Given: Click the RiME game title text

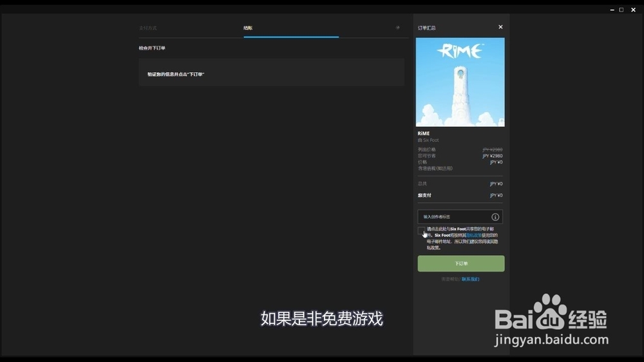Looking at the screenshot, I should pyautogui.click(x=424, y=133).
